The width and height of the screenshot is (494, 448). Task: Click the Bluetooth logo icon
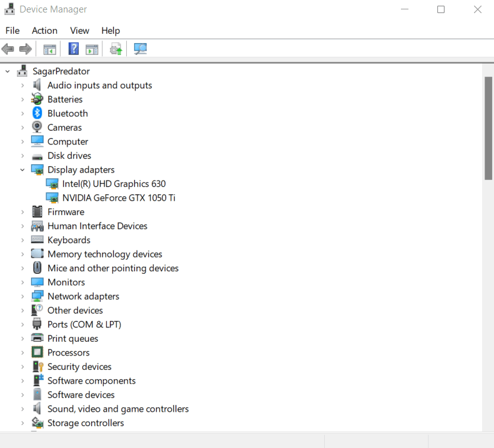click(x=37, y=113)
